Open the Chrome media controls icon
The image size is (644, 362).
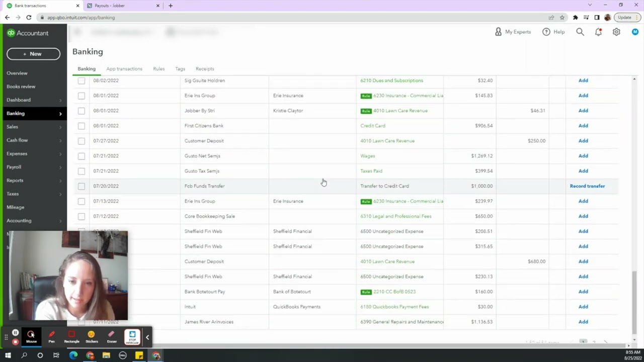586,17
